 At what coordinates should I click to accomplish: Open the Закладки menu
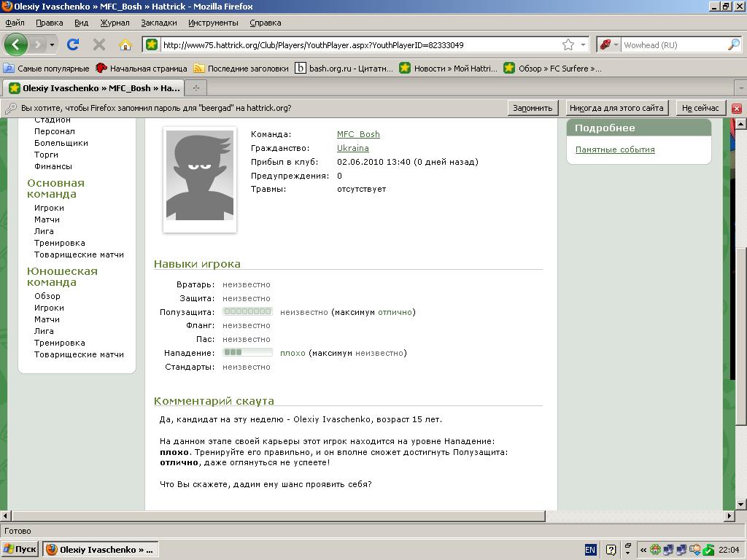point(158,23)
